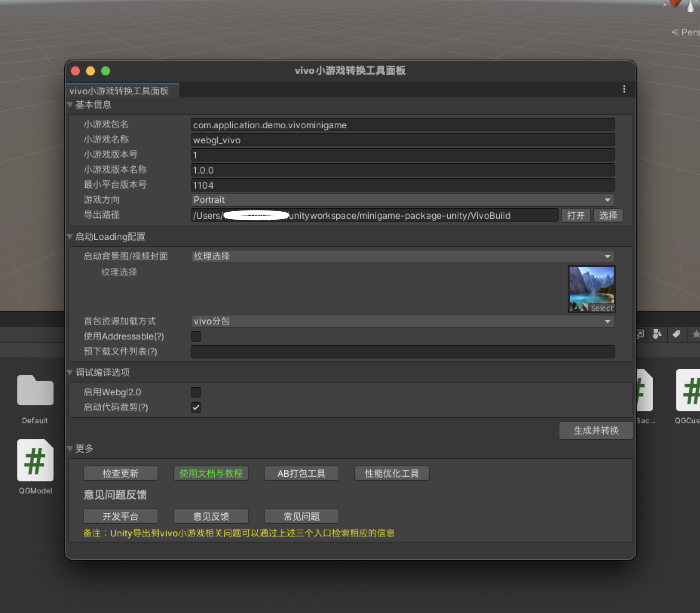700x613 pixels.
Task: Select the Default folder icon in Project window
Action: [35, 390]
